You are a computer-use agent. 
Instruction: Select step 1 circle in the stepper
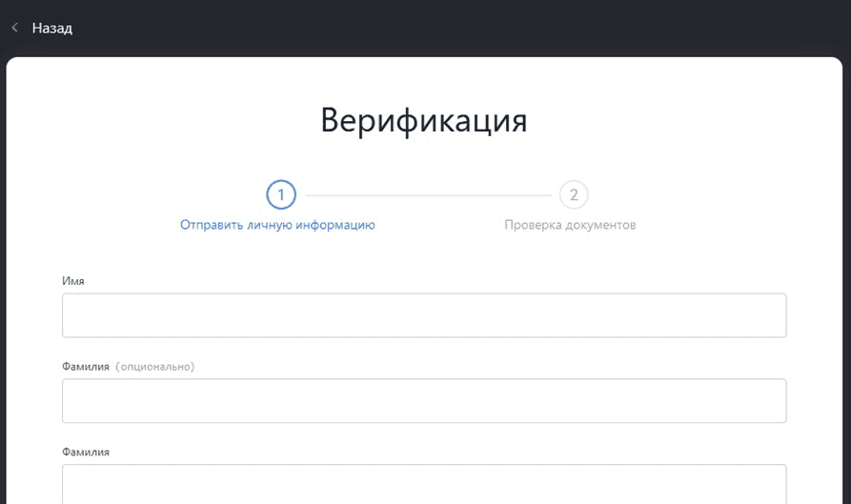pyautogui.click(x=281, y=194)
